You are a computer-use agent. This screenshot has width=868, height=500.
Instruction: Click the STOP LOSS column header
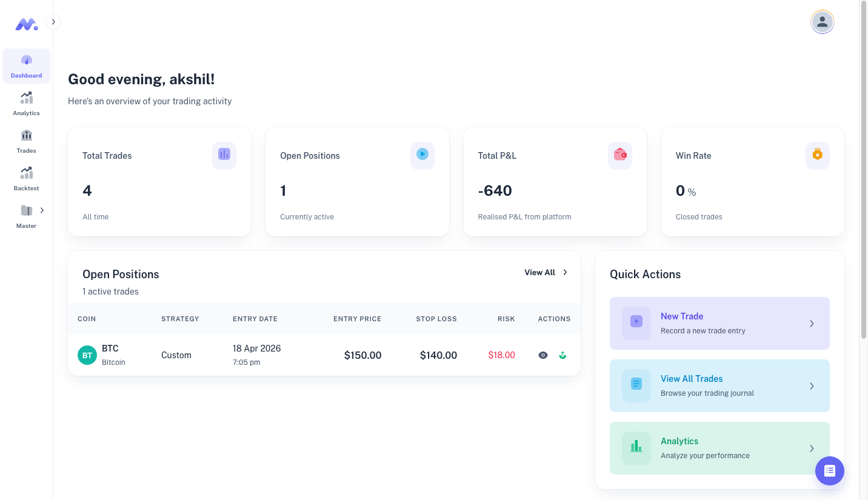point(436,319)
